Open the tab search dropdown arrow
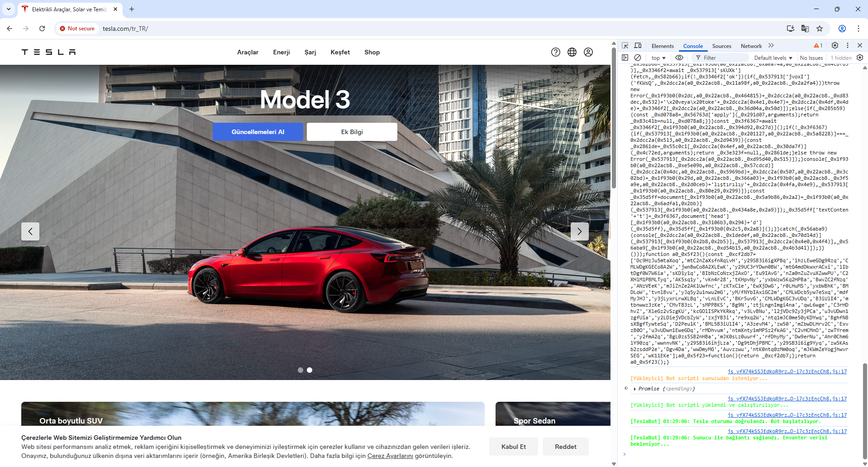The width and height of the screenshot is (868, 467). click(9, 9)
